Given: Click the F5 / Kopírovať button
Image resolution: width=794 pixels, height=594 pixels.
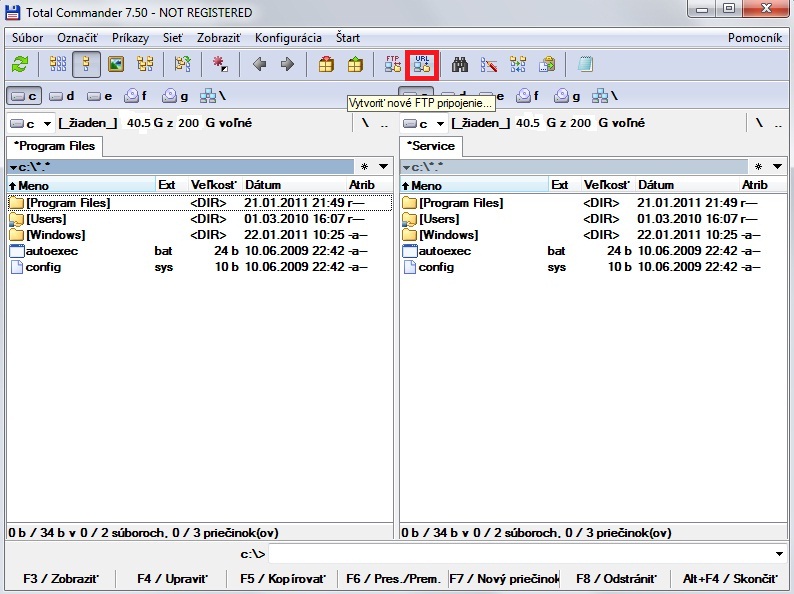Looking at the screenshot, I should pos(283,578).
